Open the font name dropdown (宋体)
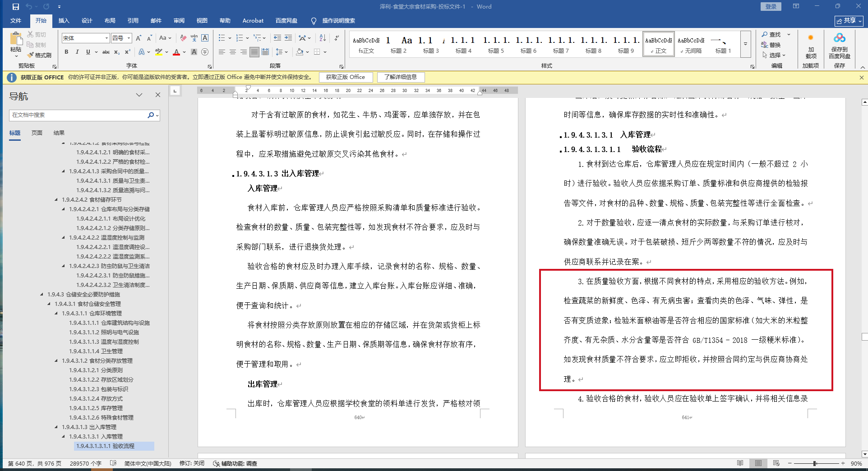 106,38
